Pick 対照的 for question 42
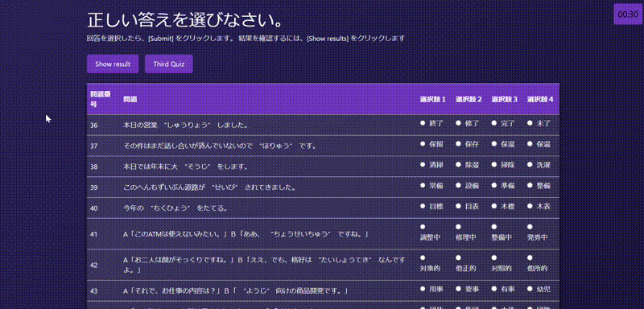Viewport: 644px width, 309px height. [x=494, y=257]
